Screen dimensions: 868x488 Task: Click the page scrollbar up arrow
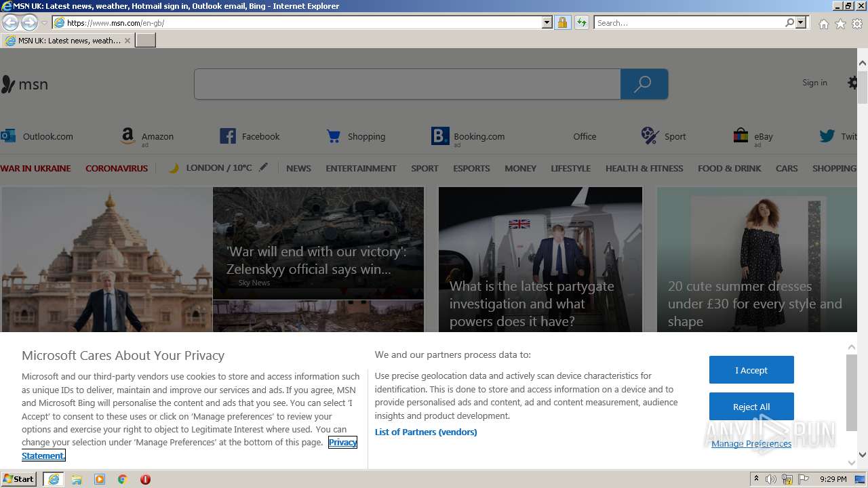tap(863, 63)
